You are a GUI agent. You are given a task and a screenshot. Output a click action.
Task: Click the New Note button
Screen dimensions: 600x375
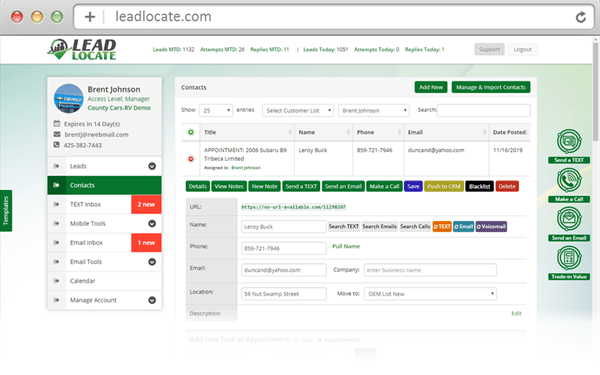point(264,186)
